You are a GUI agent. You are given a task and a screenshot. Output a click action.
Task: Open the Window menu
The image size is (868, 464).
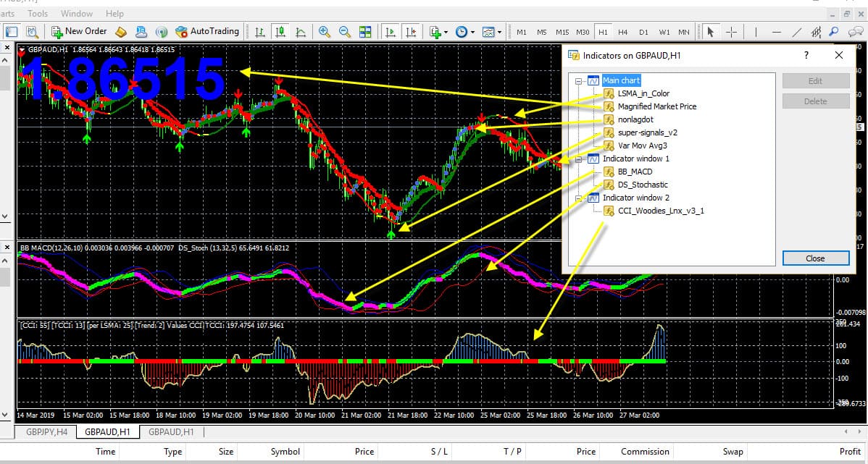[x=77, y=13]
